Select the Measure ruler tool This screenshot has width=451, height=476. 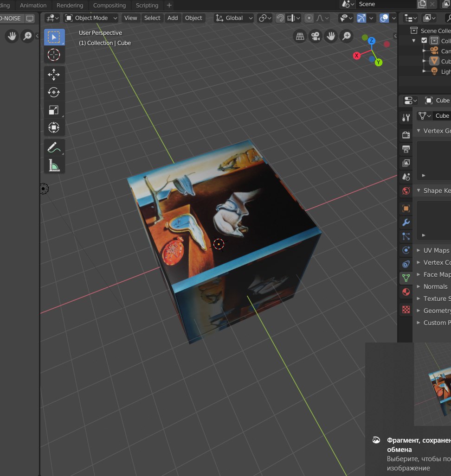pyautogui.click(x=54, y=165)
